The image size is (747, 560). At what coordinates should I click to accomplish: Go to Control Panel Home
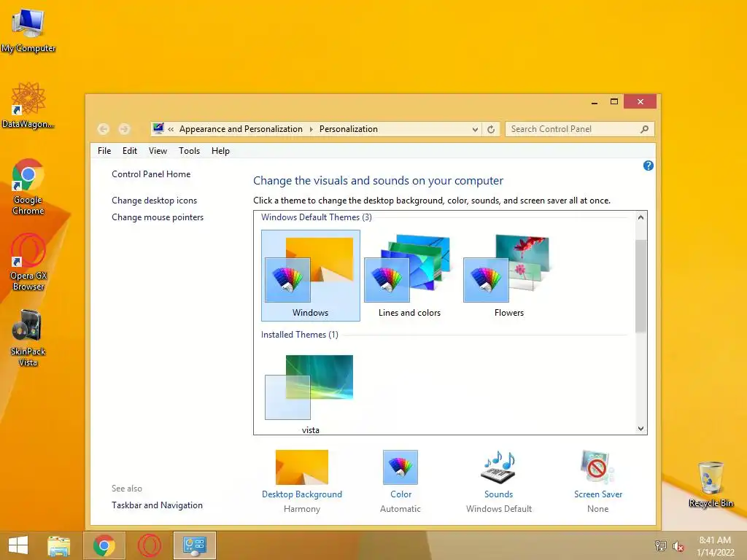(x=151, y=174)
